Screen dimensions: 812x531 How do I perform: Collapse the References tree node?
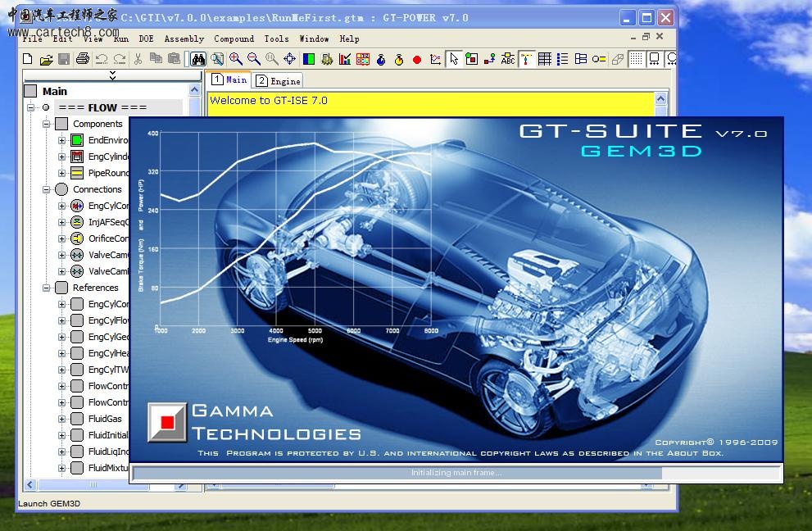pos(46,288)
